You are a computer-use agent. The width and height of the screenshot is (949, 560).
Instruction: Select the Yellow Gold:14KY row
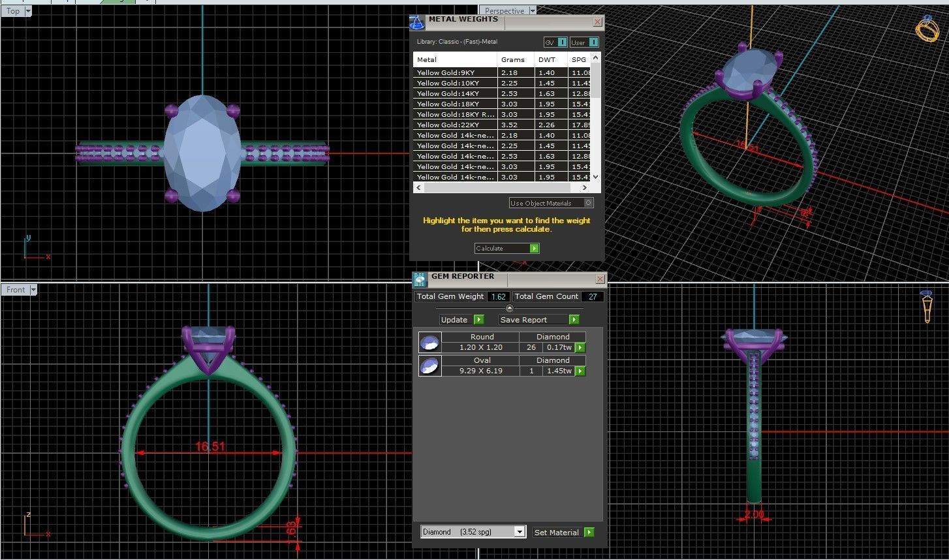[503, 93]
